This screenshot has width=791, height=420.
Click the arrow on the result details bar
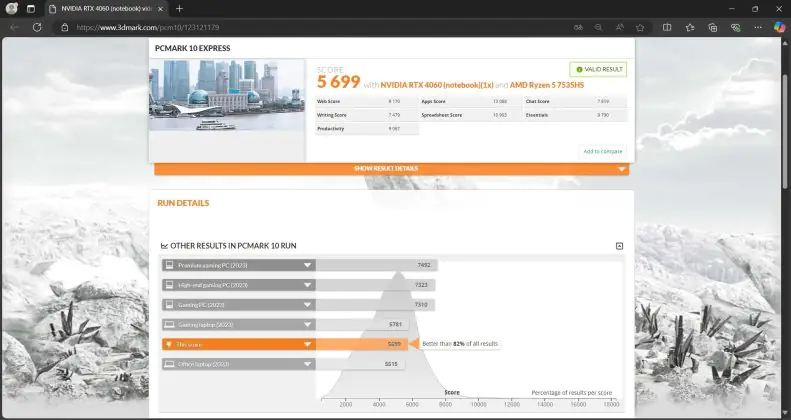[x=622, y=169]
